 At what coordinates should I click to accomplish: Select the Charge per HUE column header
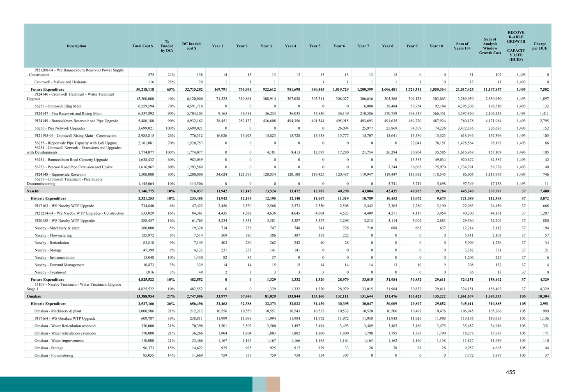[x=540, y=46]
